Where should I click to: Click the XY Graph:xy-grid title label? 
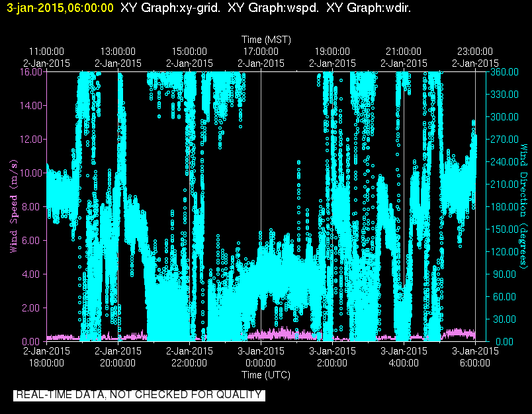tap(170, 8)
